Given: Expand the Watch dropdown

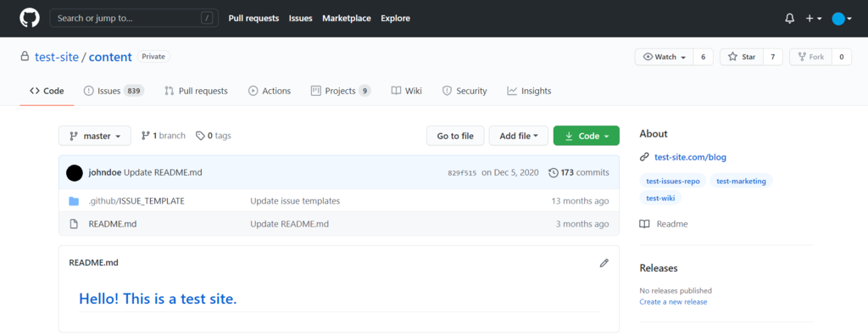Looking at the screenshot, I should [664, 57].
